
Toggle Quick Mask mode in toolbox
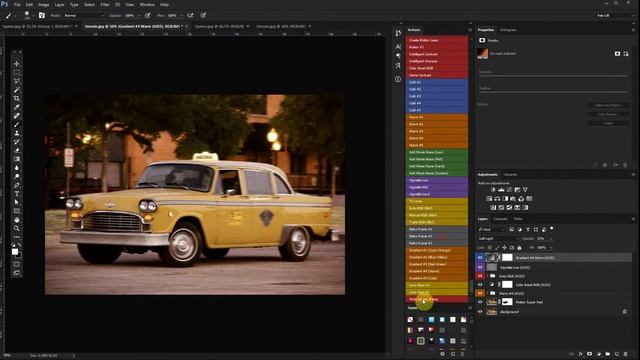17,264
